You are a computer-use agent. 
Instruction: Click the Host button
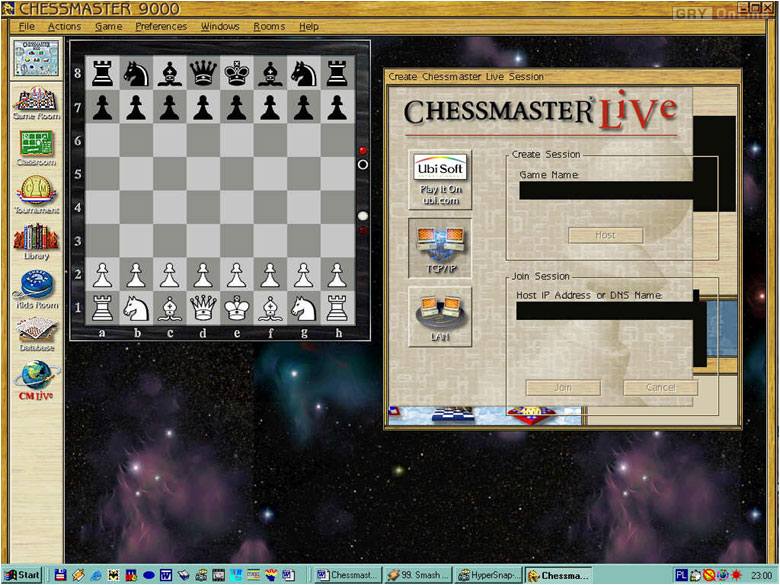(x=605, y=235)
